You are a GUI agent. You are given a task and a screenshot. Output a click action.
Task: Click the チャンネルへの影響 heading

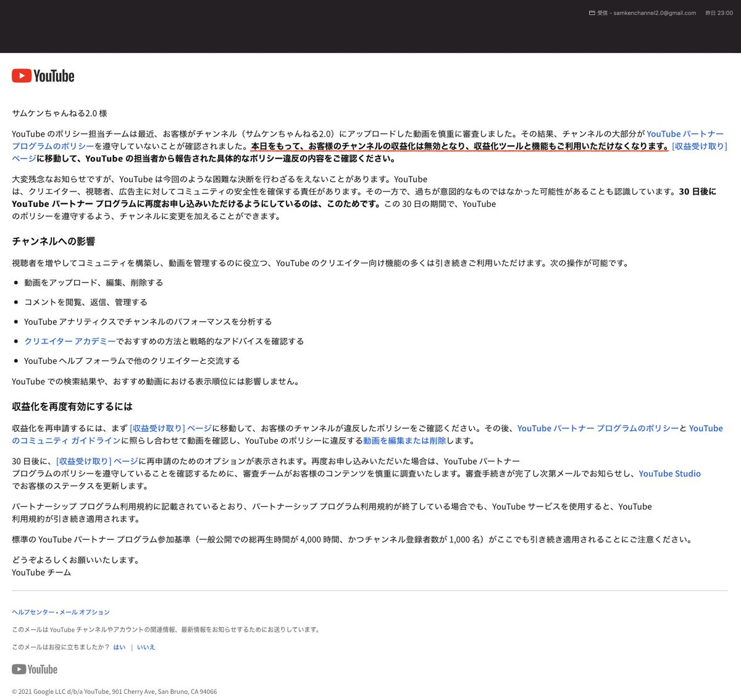point(53,241)
